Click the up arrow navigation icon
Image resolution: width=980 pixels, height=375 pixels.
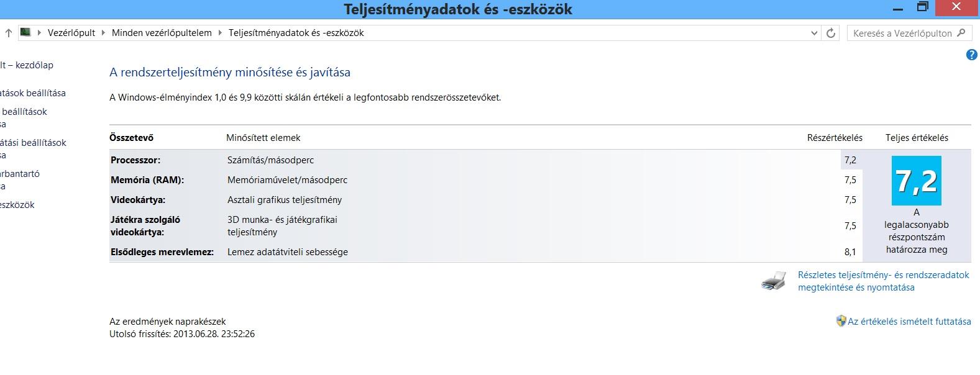(x=9, y=33)
